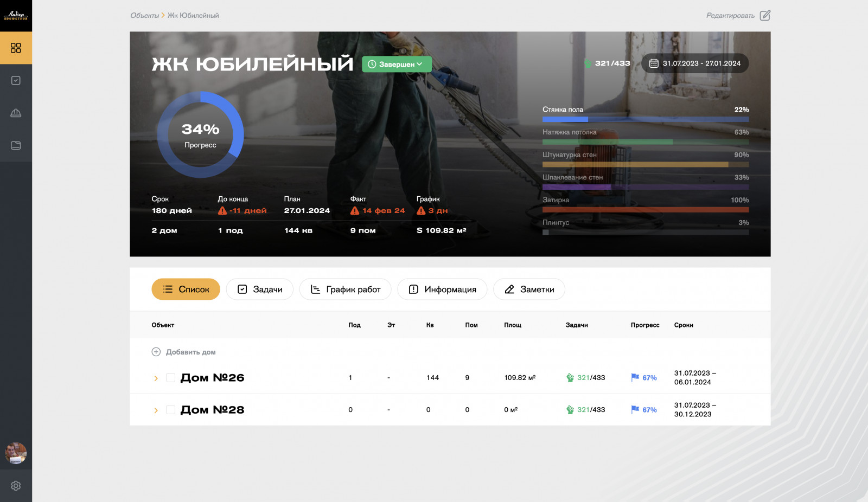Click Площ column header

tap(513, 325)
